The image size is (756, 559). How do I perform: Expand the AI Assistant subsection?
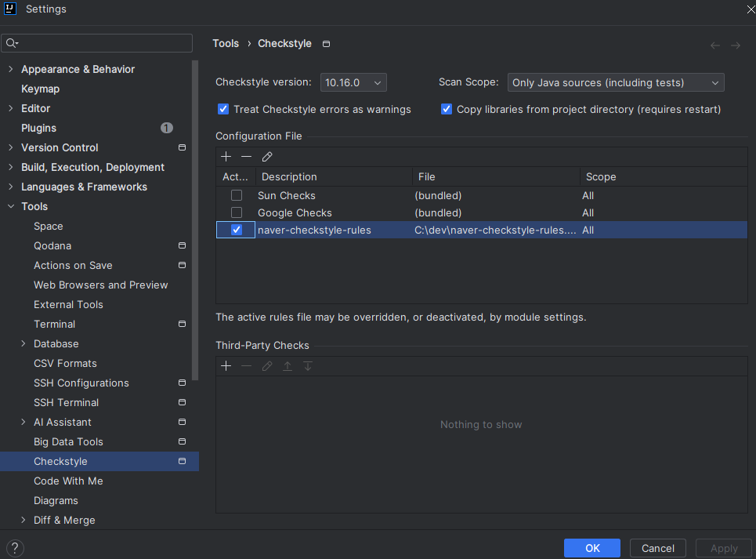coord(24,422)
